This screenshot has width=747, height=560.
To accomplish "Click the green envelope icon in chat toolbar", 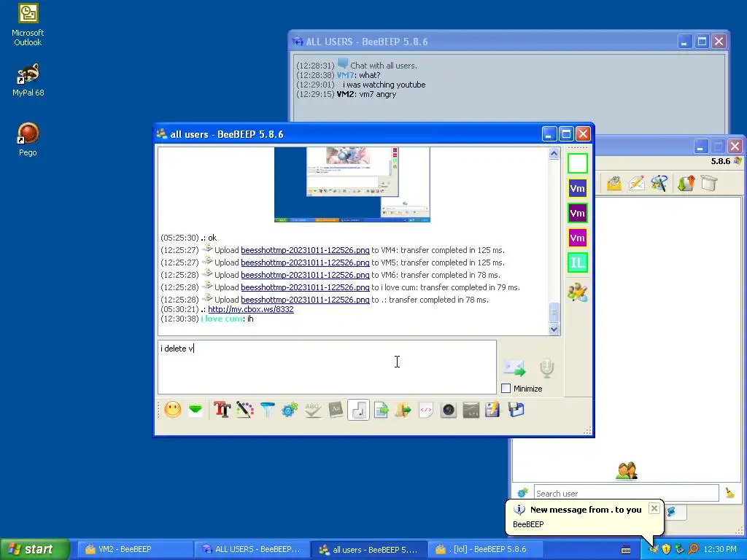I will (x=196, y=410).
